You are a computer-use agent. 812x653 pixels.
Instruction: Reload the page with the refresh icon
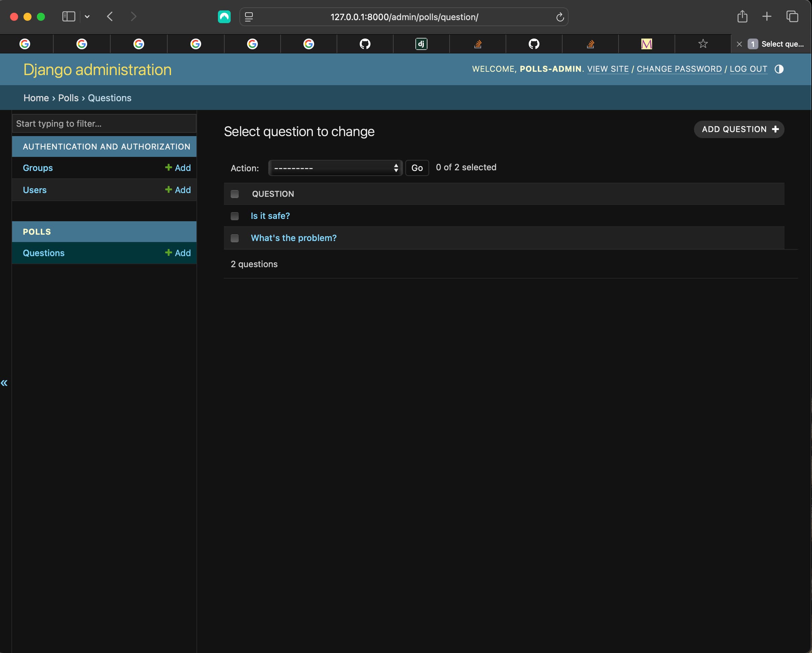coord(560,17)
